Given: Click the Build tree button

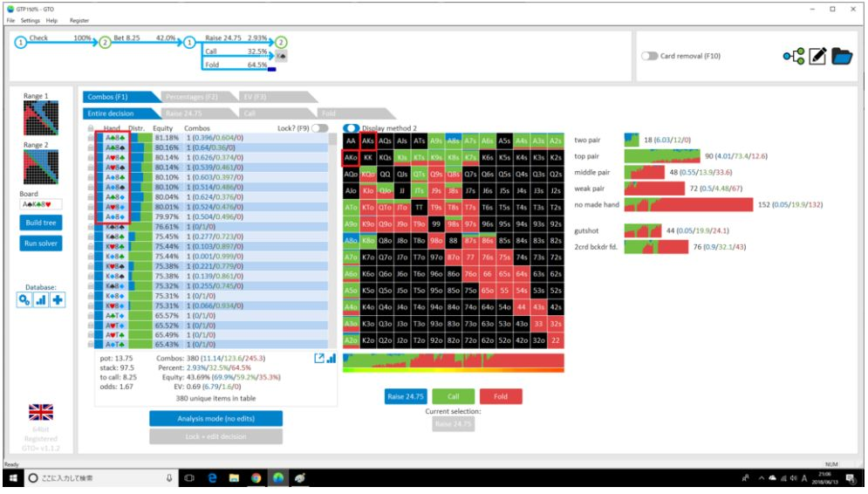Looking at the screenshot, I should click(x=40, y=223).
